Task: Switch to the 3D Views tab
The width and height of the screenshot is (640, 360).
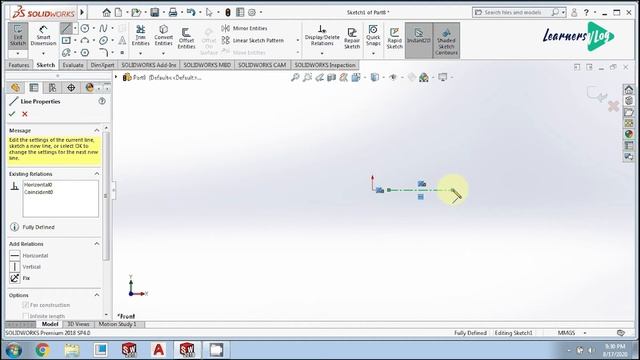Action: coord(78,324)
